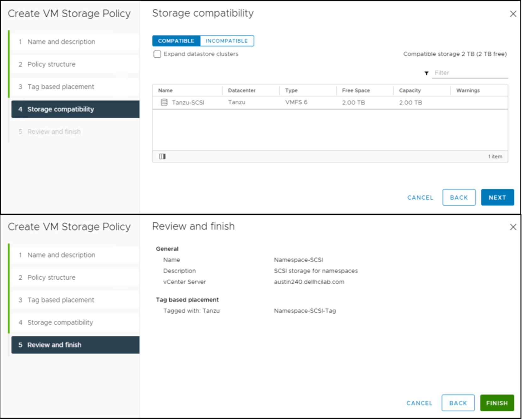This screenshot has height=420, width=522.
Task: Sort by the Warnings column header
Action: 468,91
